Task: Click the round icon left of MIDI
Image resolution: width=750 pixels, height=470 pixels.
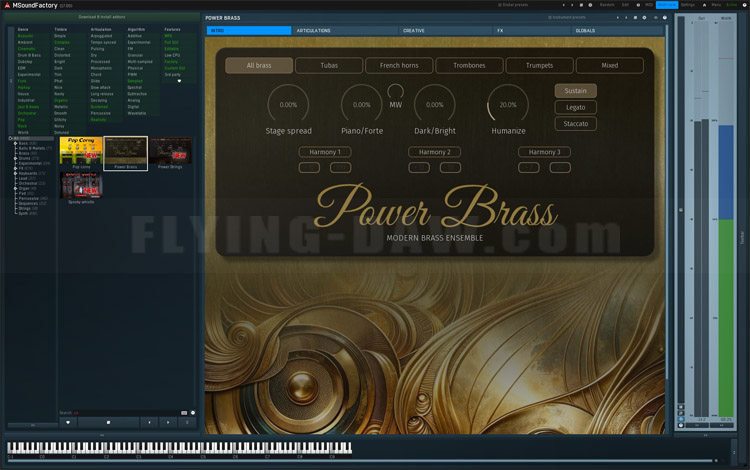Action: (638, 5)
